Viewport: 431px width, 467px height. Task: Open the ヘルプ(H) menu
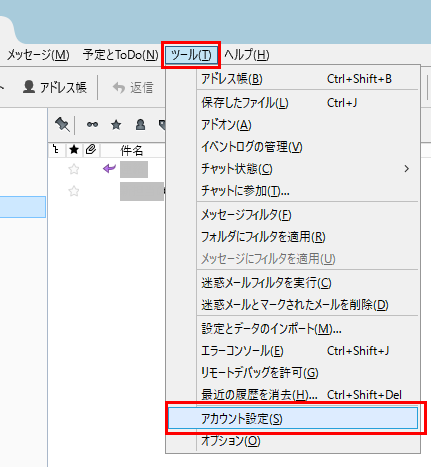(247, 55)
